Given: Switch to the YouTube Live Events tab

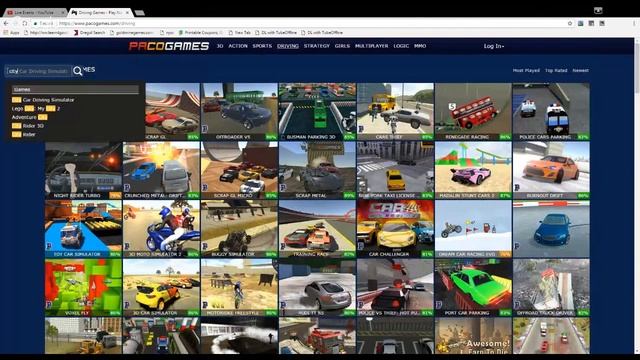Looking at the screenshot, I should tap(34, 13).
